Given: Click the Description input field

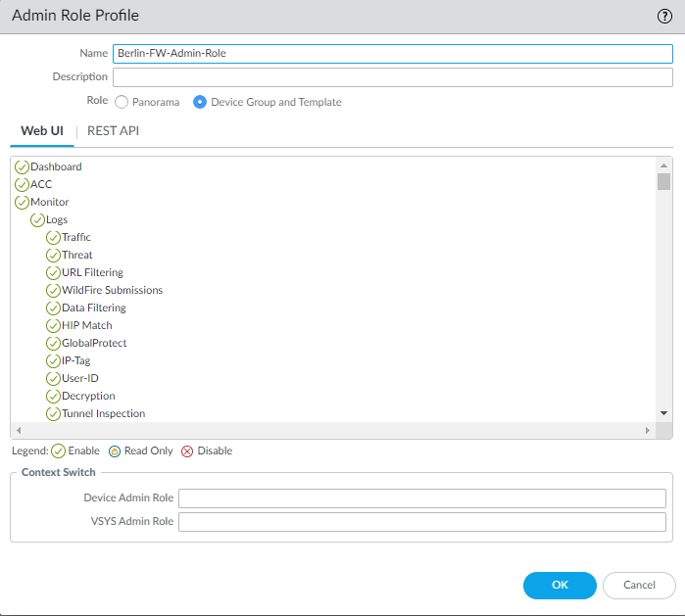Looking at the screenshot, I should (x=393, y=77).
